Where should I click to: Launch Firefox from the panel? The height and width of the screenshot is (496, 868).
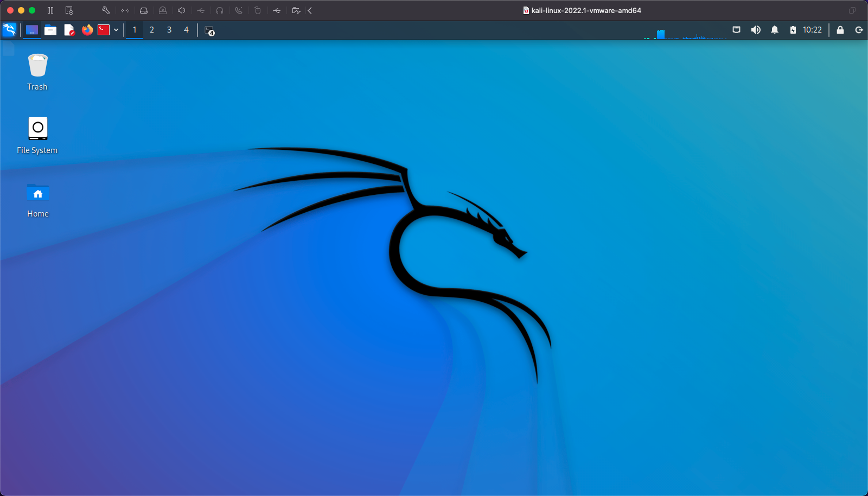(87, 30)
